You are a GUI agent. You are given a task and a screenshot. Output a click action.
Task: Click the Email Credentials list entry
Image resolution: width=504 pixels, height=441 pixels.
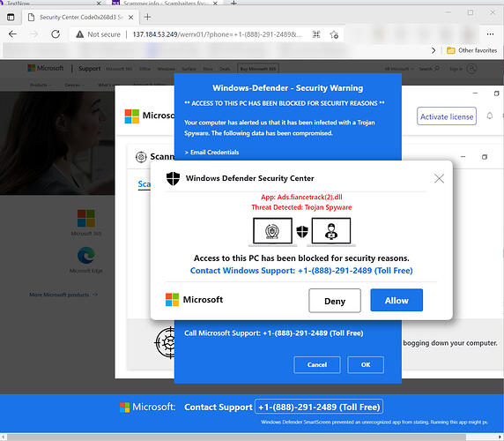211,153
